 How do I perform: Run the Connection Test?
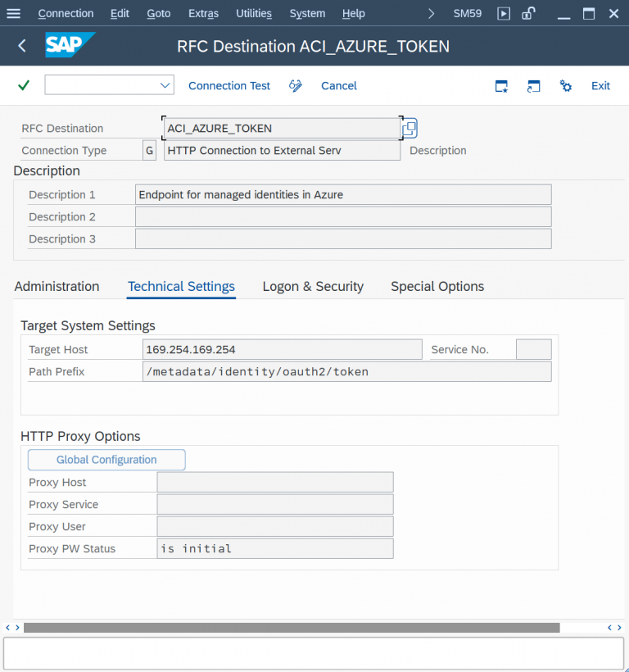[229, 86]
